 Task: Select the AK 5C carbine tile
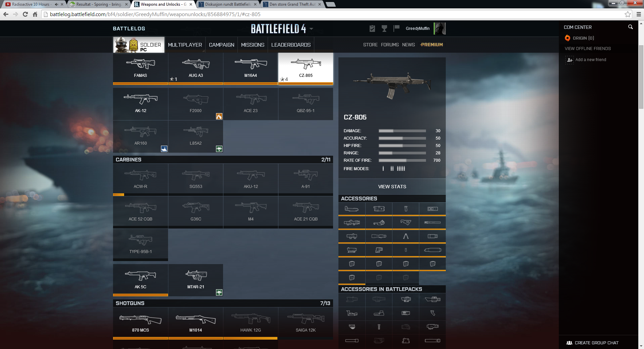141,280
